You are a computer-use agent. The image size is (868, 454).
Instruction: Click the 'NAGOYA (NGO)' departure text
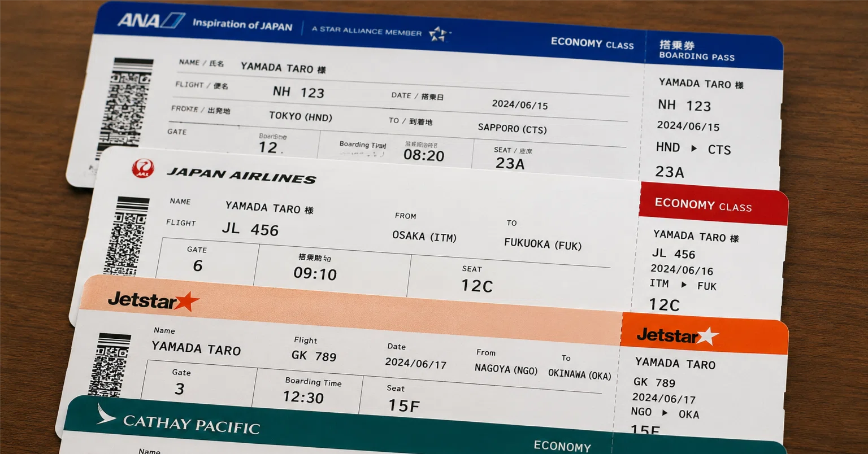pyautogui.click(x=506, y=369)
